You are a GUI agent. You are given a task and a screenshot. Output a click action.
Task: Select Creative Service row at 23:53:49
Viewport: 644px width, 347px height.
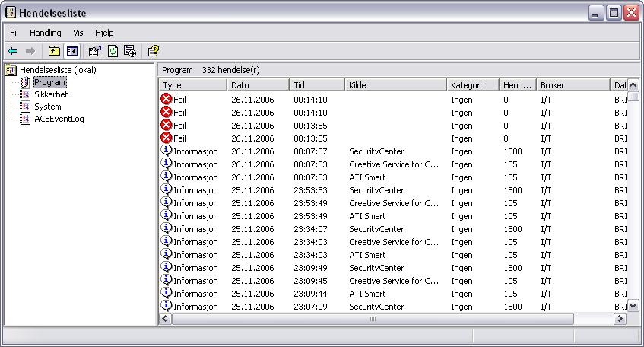(x=393, y=203)
